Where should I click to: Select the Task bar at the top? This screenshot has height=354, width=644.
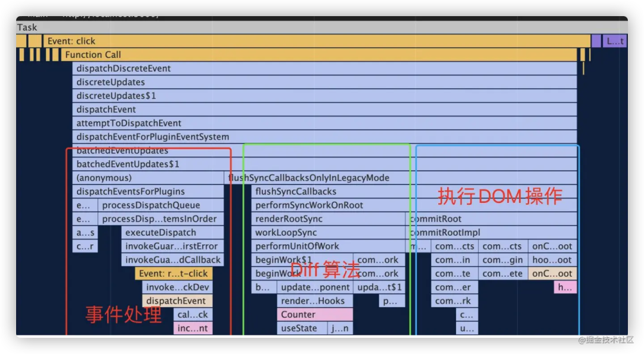(x=321, y=27)
